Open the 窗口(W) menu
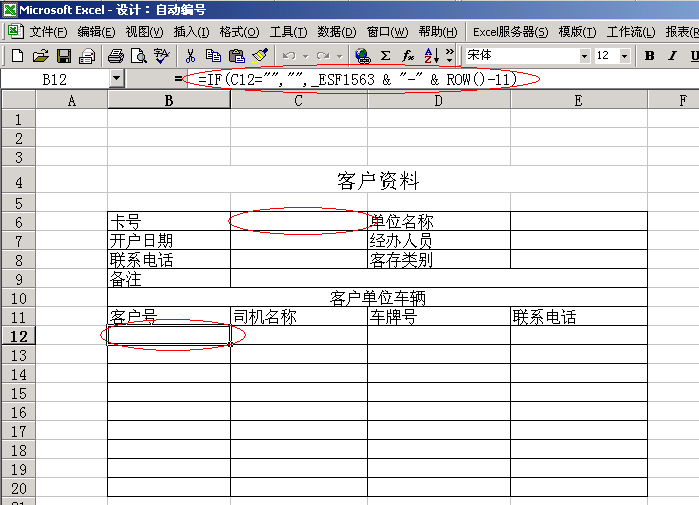This screenshot has width=699, height=505. coord(387,32)
